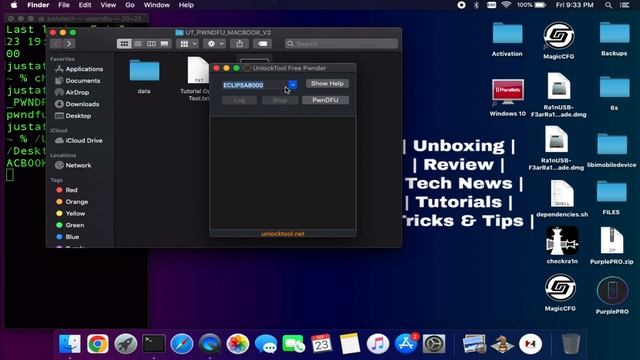Open Launchpad rocket icon in Dock

(126, 344)
